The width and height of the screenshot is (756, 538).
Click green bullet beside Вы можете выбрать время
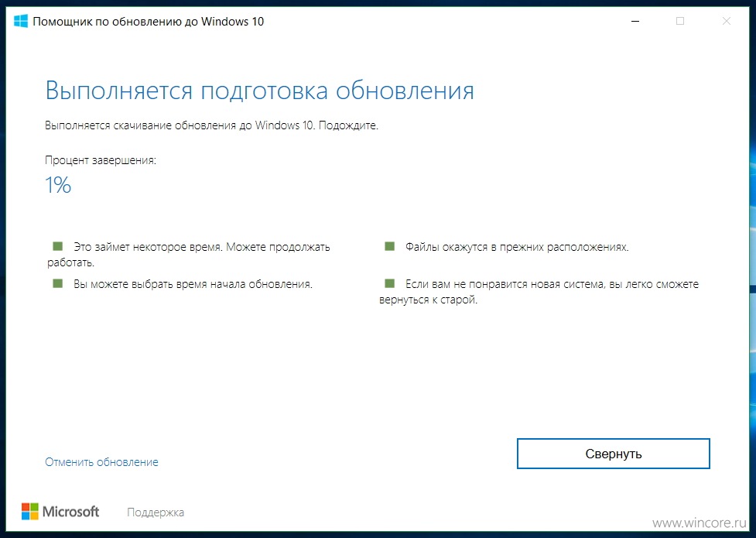pos(57,283)
